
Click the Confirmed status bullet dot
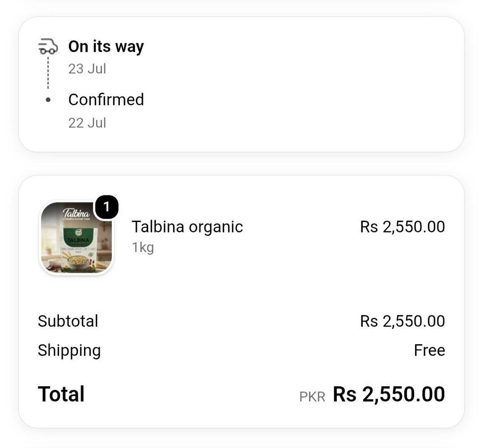[48, 100]
